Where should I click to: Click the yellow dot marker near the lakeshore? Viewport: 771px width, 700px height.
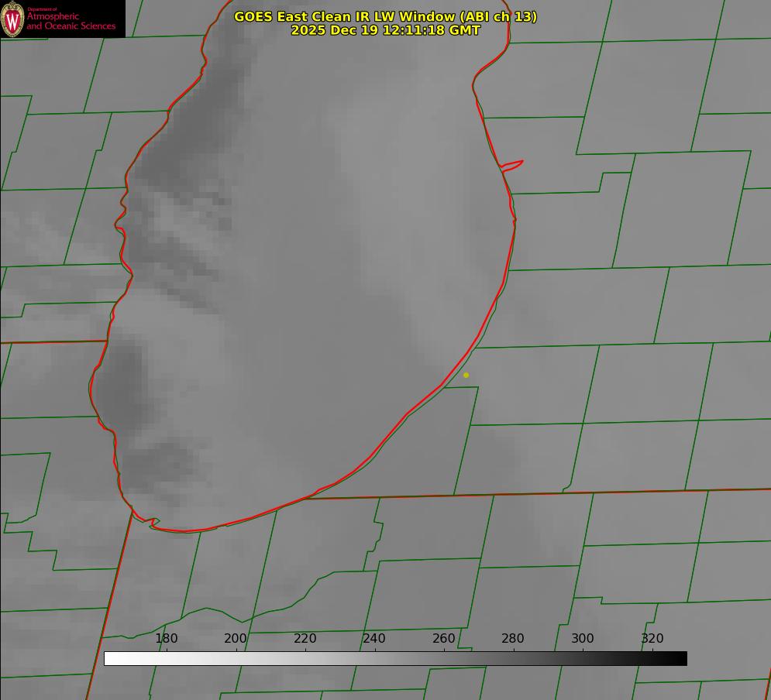click(466, 375)
